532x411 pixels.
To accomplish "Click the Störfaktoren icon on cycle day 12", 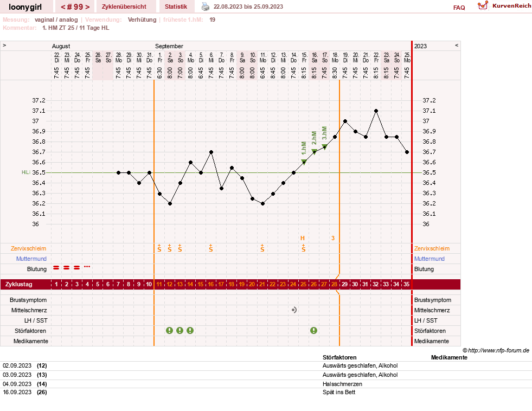I will pyautogui.click(x=169, y=331).
